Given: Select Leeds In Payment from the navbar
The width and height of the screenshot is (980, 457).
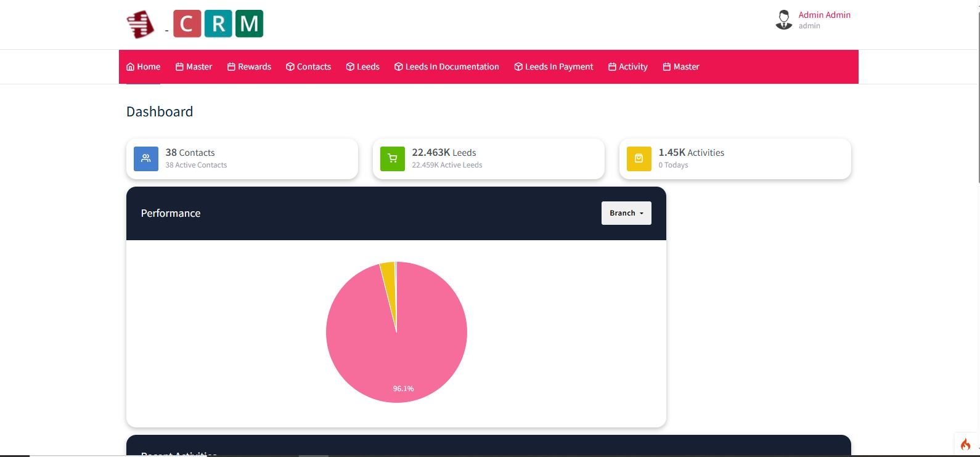Looking at the screenshot, I should pos(553,67).
